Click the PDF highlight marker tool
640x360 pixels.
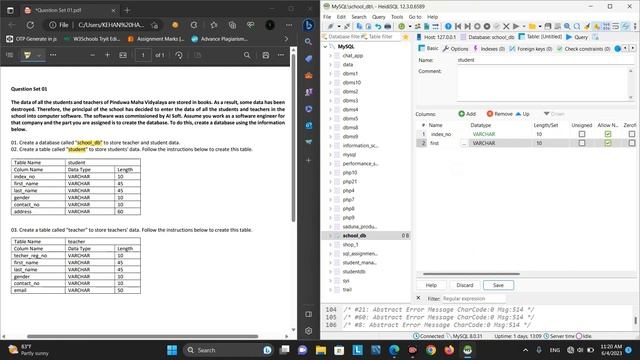pos(27,55)
